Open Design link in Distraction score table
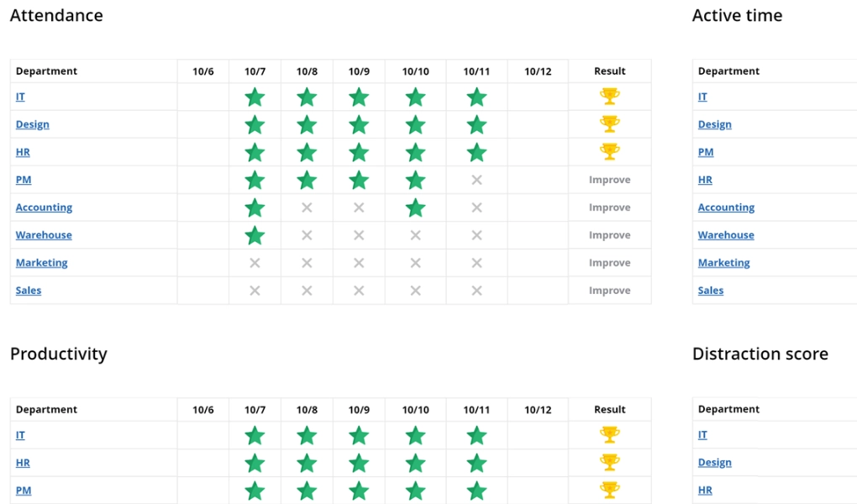 coord(714,463)
